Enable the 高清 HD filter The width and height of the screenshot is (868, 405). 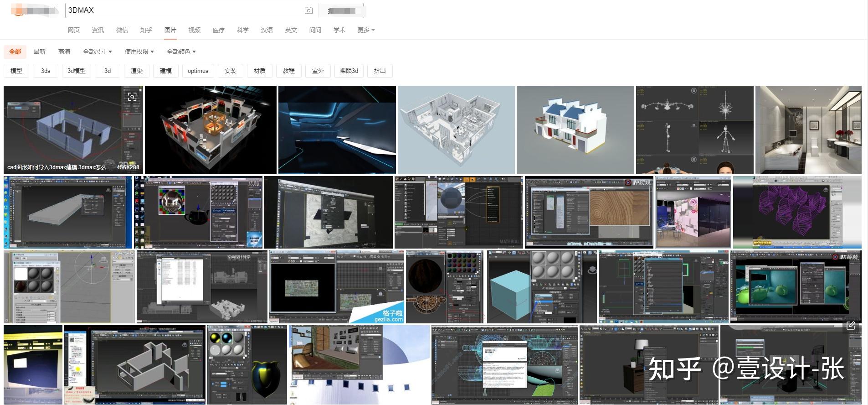tap(64, 52)
